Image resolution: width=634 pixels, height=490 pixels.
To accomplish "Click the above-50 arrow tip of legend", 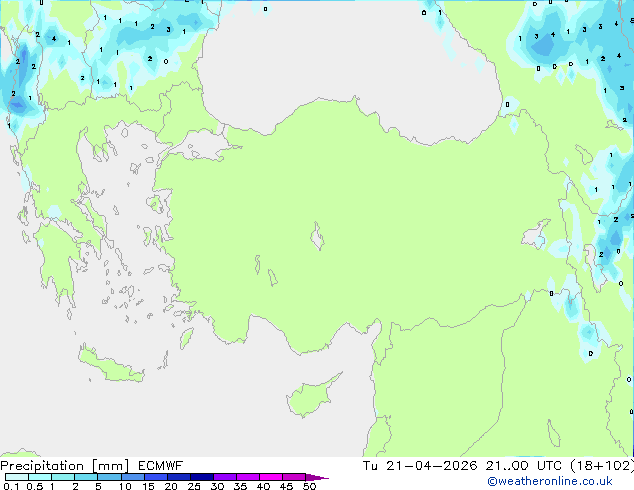I will [317, 477].
